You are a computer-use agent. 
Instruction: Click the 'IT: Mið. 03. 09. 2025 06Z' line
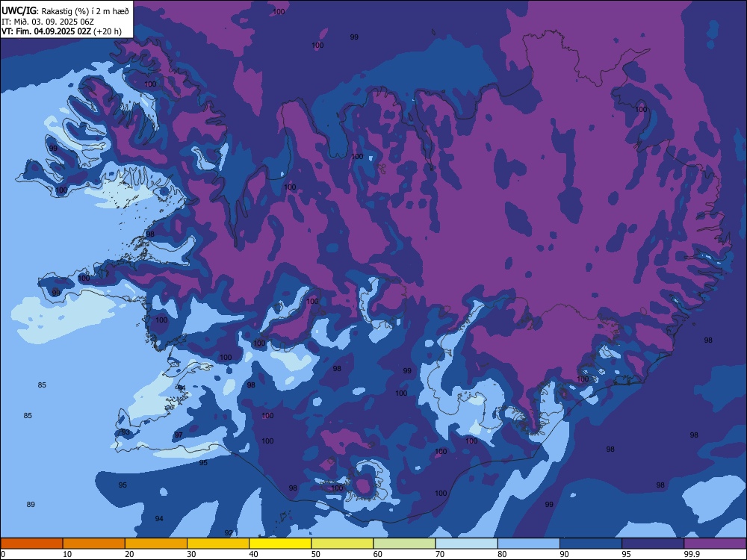(48, 22)
